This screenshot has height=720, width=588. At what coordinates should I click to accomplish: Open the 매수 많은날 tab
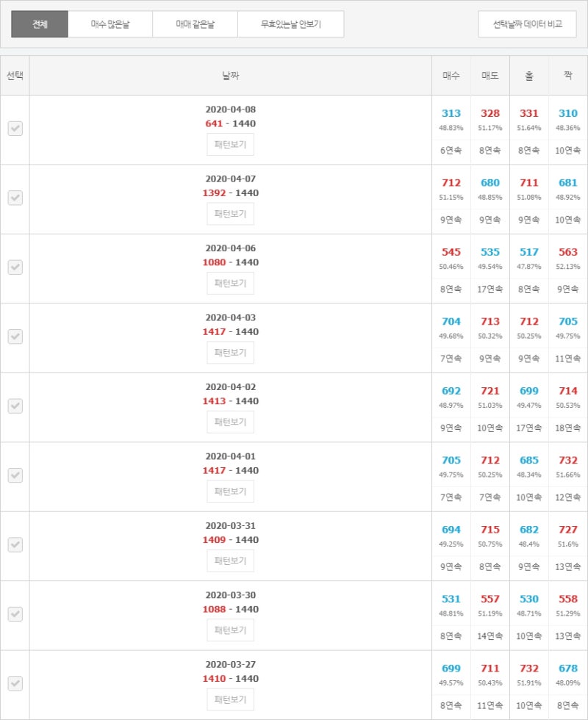110,24
